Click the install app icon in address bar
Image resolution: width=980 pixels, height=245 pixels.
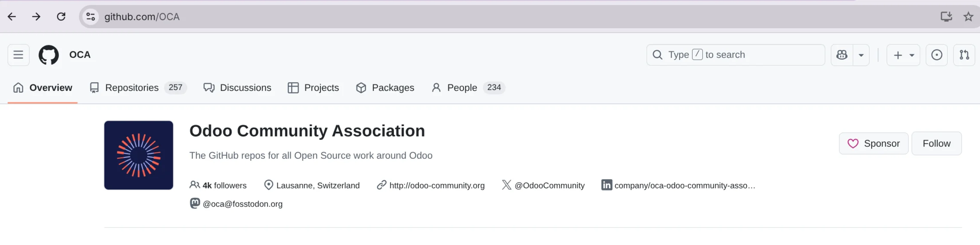[946, 17]
